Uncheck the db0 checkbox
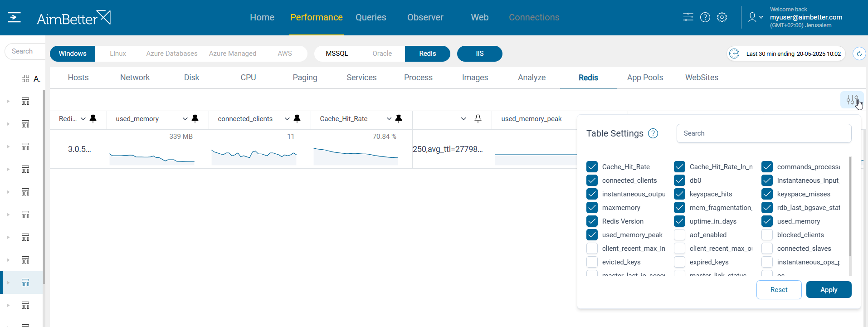 679,181
